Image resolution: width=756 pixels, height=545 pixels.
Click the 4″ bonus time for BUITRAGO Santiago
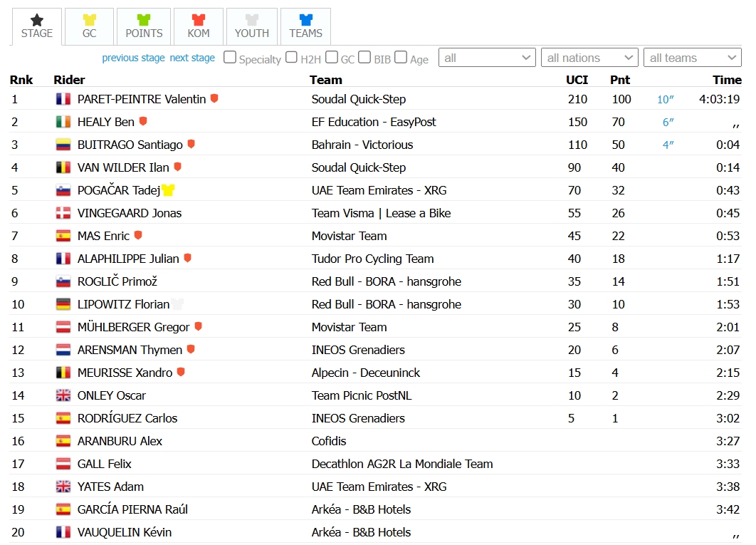(668, 145)
